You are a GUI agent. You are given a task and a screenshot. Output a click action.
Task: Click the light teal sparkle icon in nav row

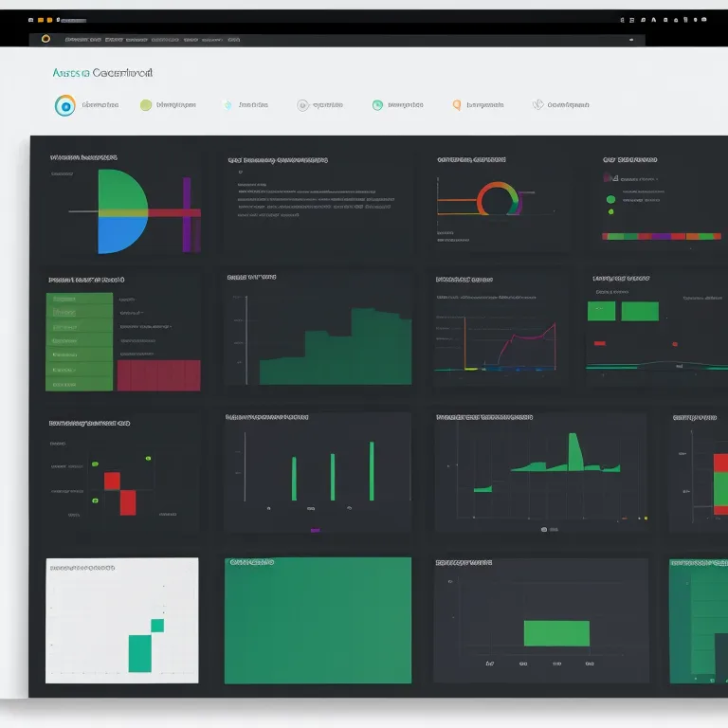227,105
